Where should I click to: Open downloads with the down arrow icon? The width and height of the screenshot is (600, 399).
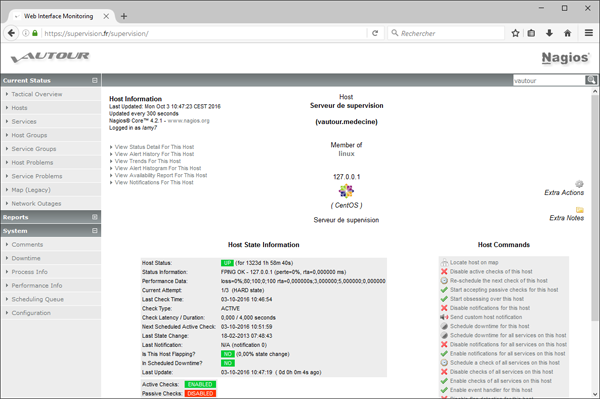tap(549, 33)
